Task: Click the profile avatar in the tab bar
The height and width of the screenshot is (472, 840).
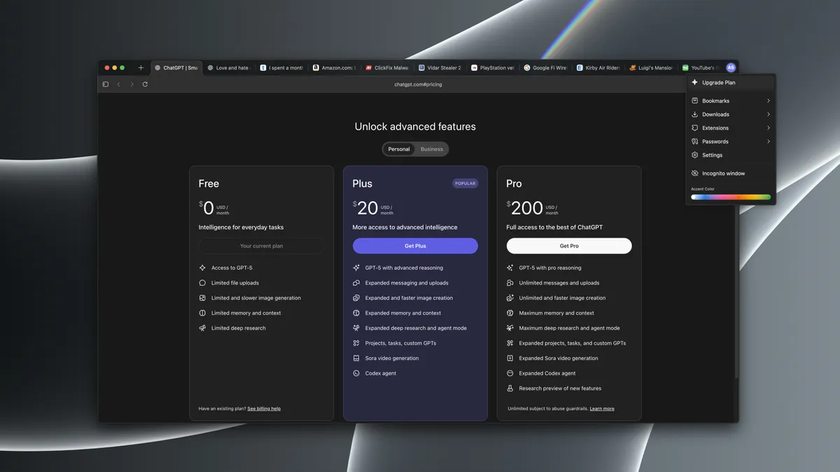Action: (x=731, y=68)
